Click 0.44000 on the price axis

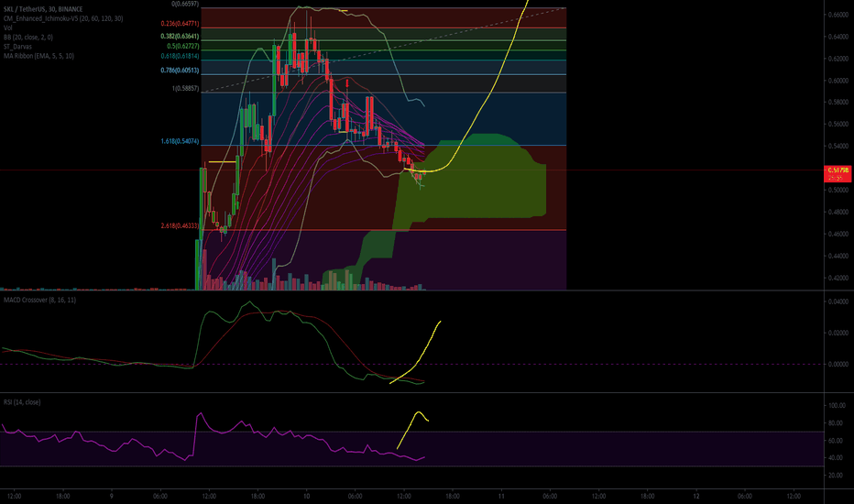(838, 256)
